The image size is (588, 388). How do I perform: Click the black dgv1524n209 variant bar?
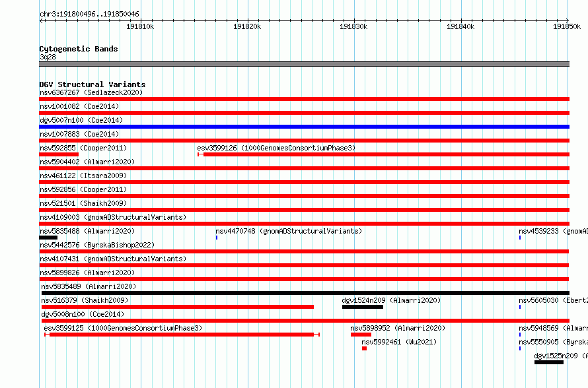[x=363, y=307]
